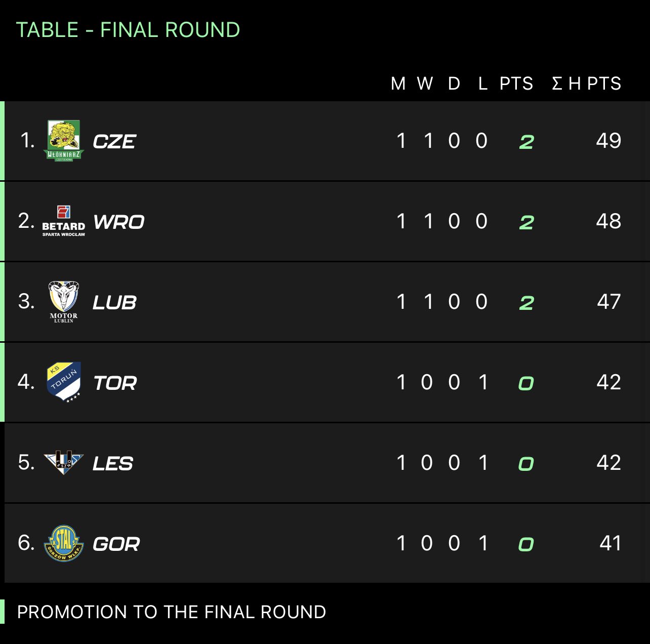
Task: Open the WRO team name
Action: tap(119, 222)
